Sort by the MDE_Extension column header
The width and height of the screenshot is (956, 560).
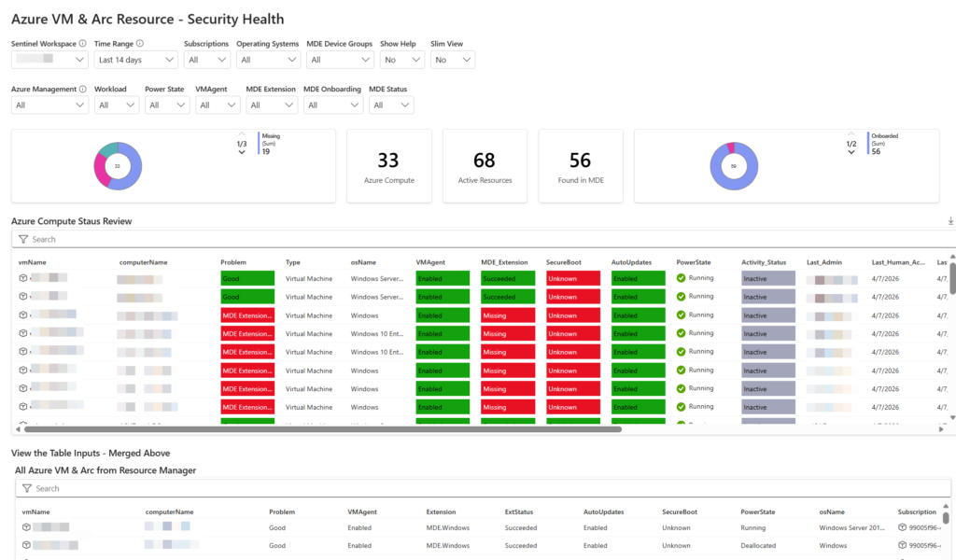[x=505, y=262]
